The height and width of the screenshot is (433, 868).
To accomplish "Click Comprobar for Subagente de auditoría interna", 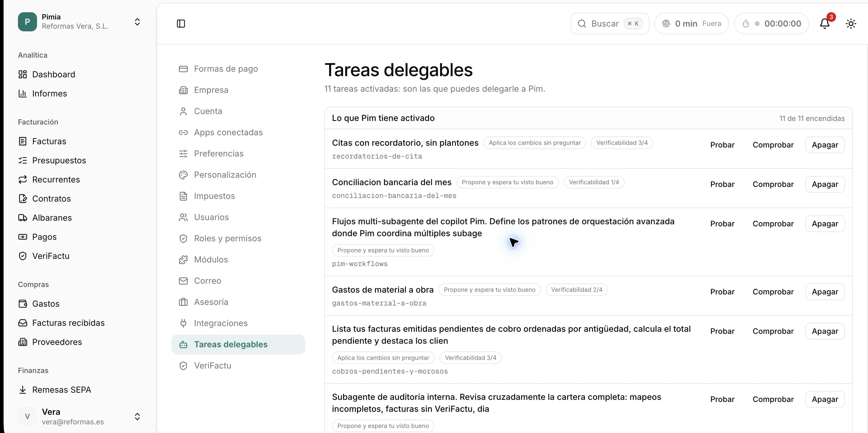I will click(x=773, y=399).
